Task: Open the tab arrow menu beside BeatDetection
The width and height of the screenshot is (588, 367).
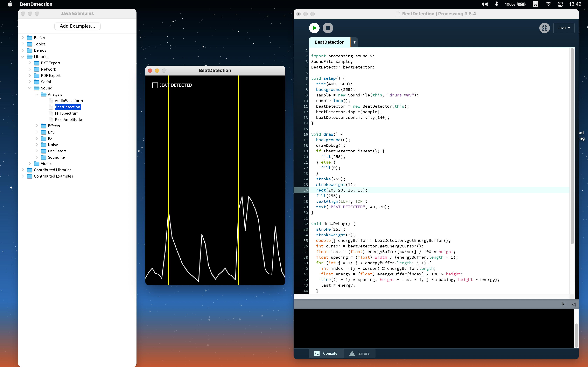Action: tap(355, 42)
